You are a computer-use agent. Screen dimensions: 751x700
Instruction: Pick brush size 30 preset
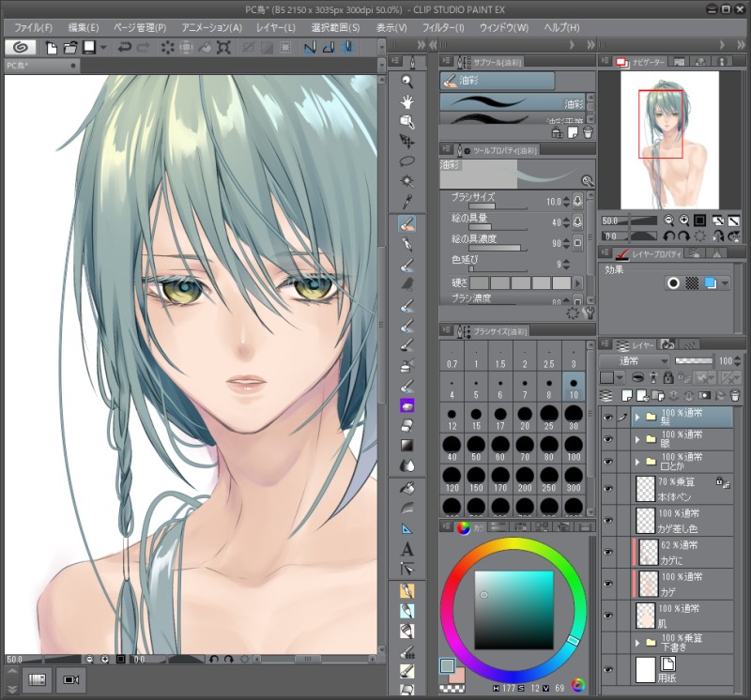point(574,417)
